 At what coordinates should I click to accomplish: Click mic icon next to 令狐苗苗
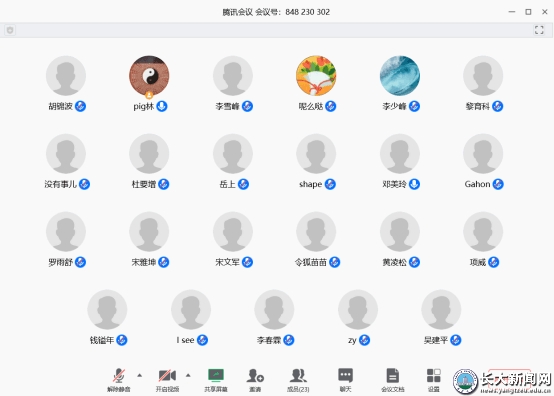(x=335, y=262)
